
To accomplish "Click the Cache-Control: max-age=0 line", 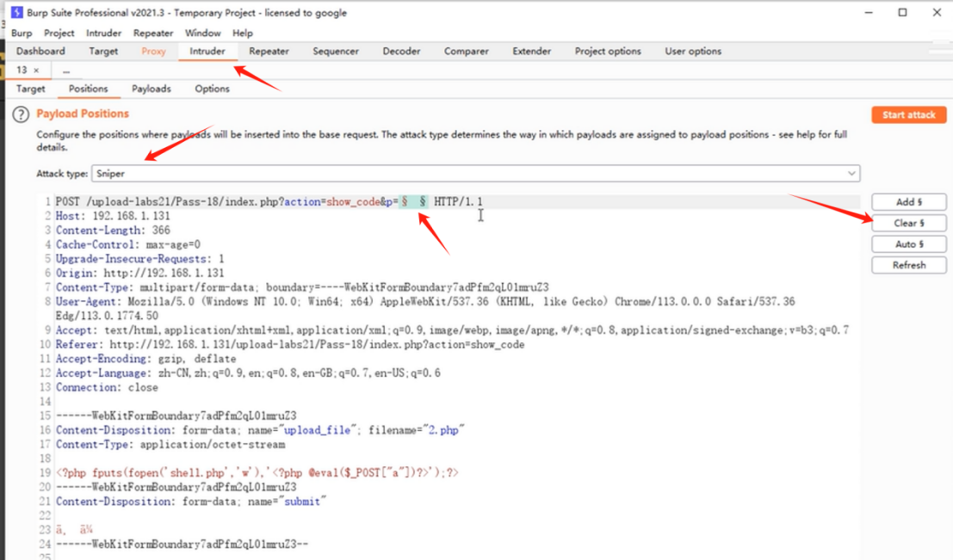I will 128,245.
